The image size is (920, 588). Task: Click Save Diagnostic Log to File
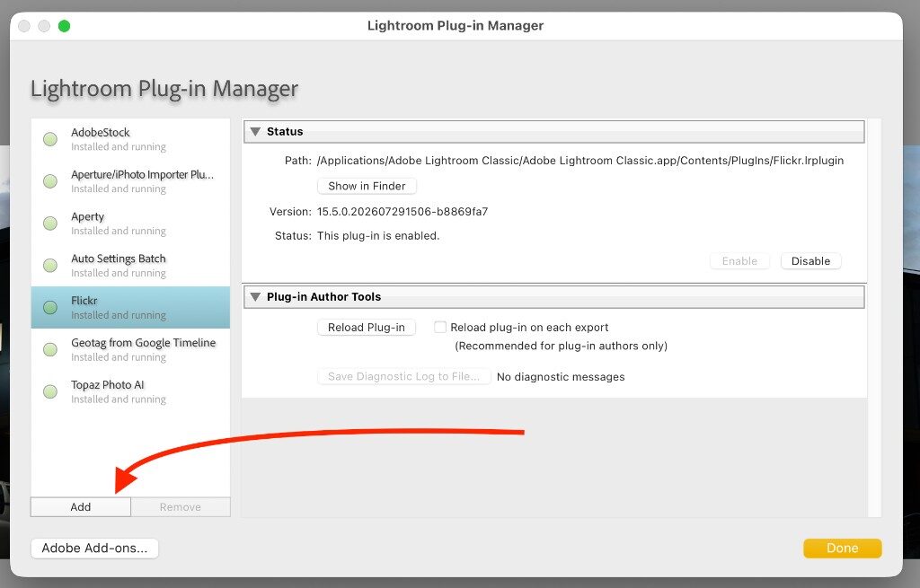(403, 376)
